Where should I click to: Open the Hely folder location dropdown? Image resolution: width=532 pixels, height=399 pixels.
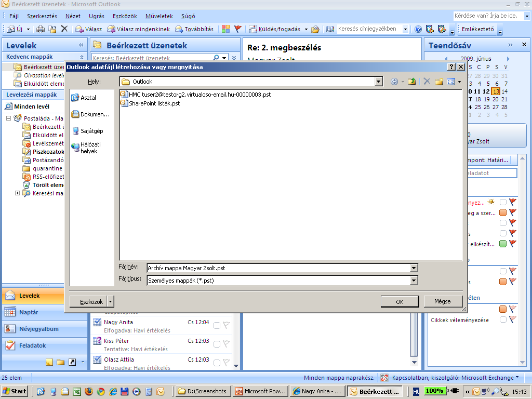[x=379, y=82]
